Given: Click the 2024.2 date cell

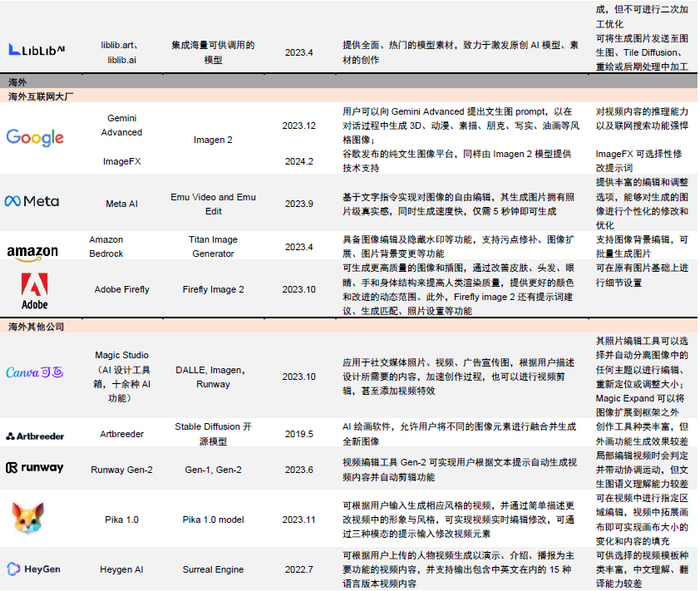Looking at the screenshot, I should pos(299,161).
